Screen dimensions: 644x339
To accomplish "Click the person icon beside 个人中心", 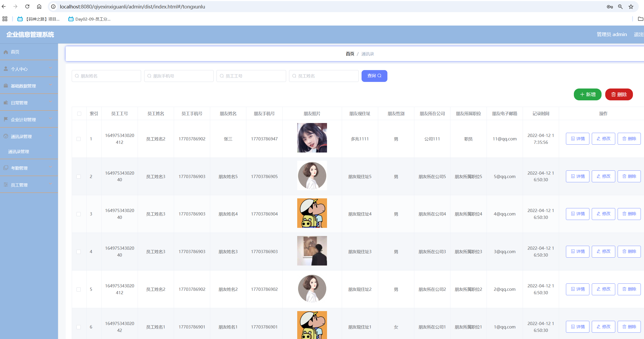I will (x=6, y=69).
